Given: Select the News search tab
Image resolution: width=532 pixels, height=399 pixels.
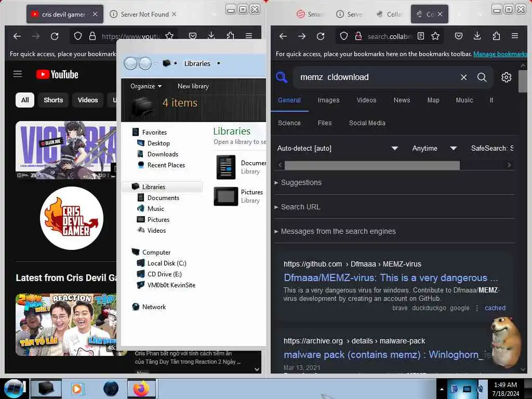Looking at the screenshot, I should [x=402, y=100].
